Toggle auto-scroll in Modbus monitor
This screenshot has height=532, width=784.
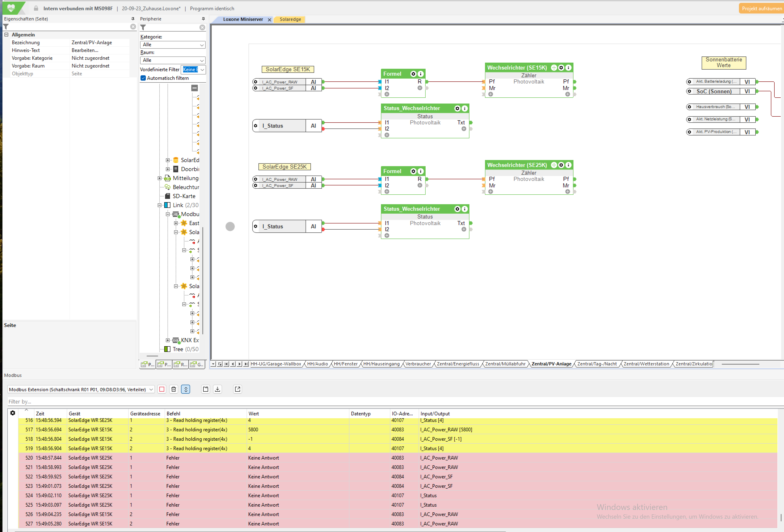tap(186, 389)
